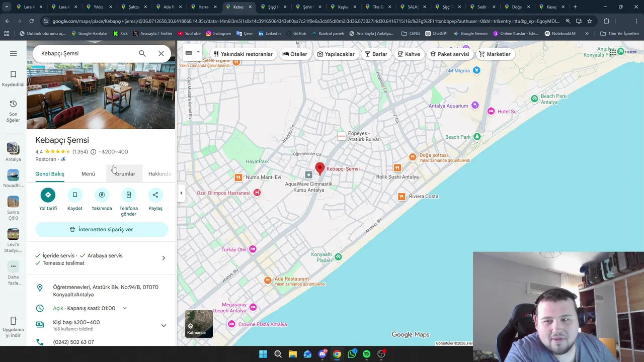Switch to the Menü tab
Screen dimensions: 644x362
coord(88,174)
